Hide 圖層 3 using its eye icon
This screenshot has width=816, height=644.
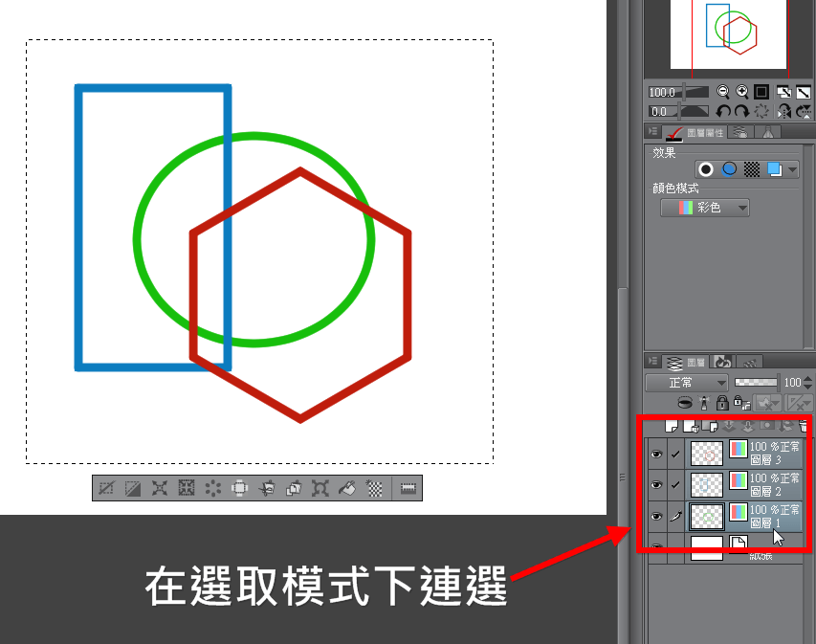pyautogui.click(x=656, y=454)
